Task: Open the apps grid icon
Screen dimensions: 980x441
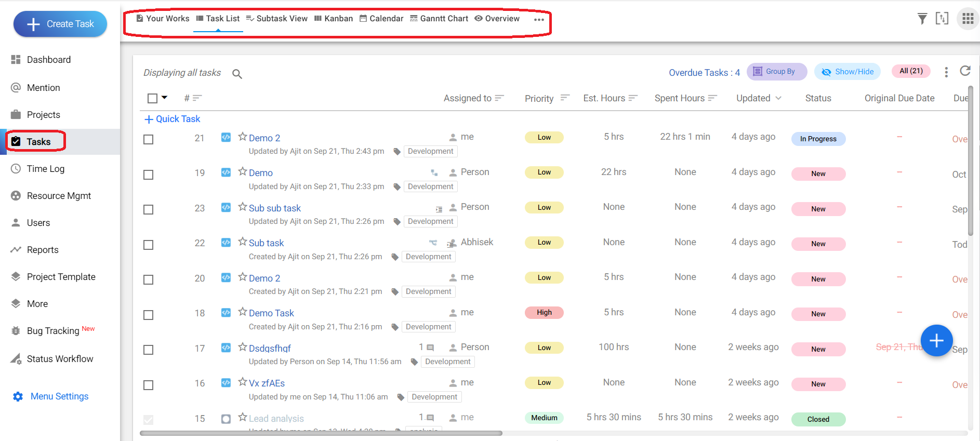Action: click(x=968, y=19)
